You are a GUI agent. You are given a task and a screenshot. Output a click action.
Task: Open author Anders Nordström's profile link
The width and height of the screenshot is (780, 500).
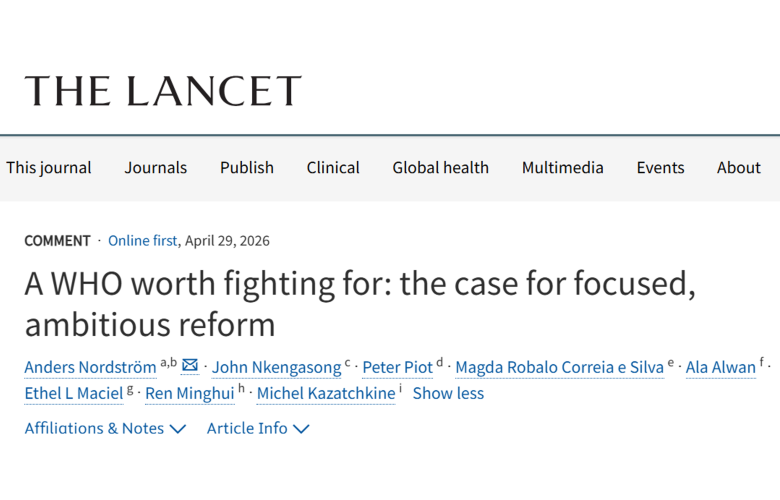point(91,367)
